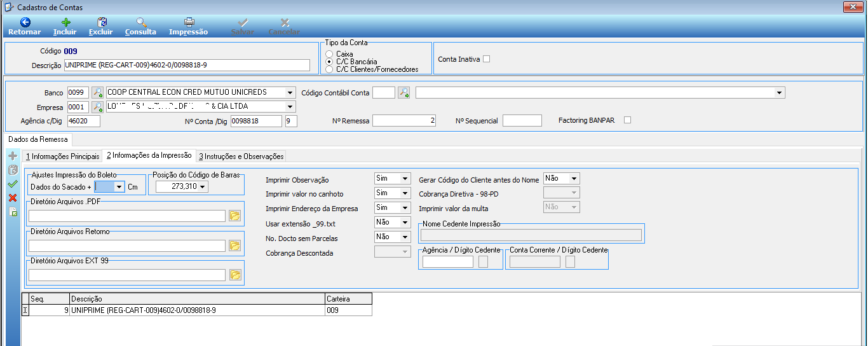This screenshot has width=868, height=346.
Task: Click the Impressão printer icon
Action: click(189, 22)
